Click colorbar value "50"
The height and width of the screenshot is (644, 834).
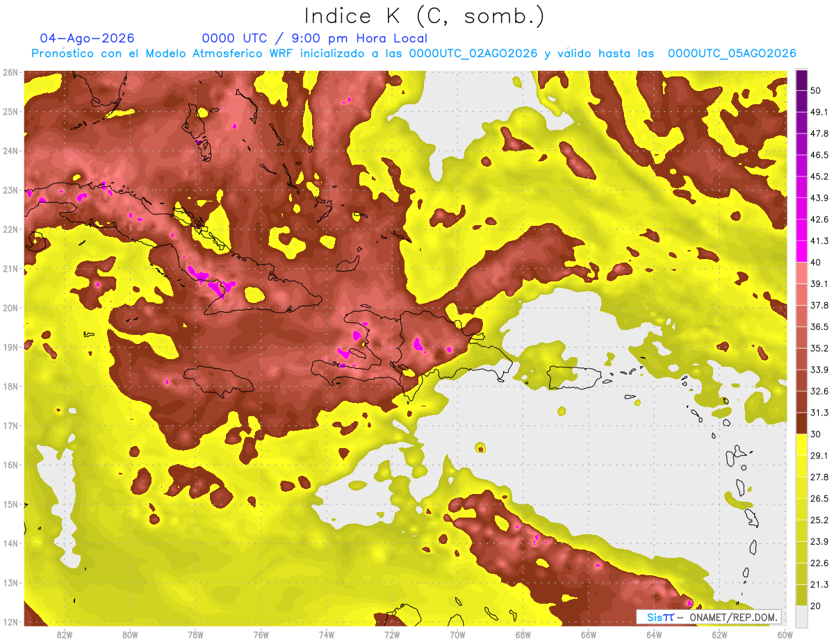[x=817, y=90]
